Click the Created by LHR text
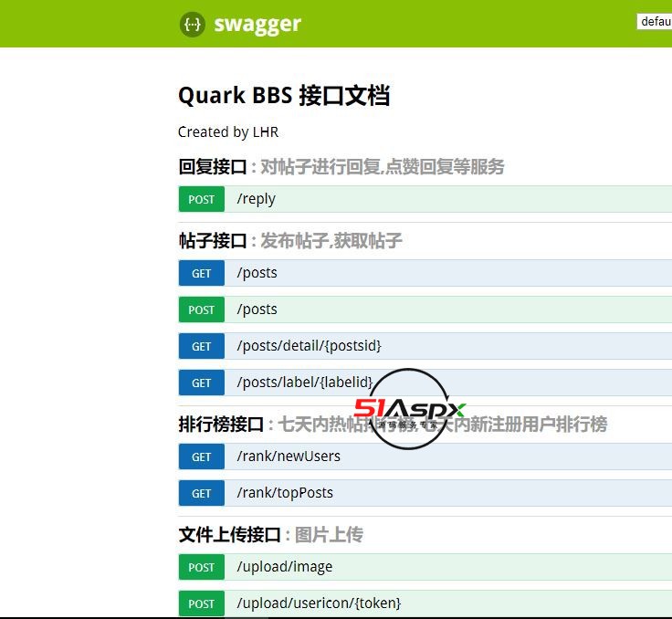 click(228, 132)
